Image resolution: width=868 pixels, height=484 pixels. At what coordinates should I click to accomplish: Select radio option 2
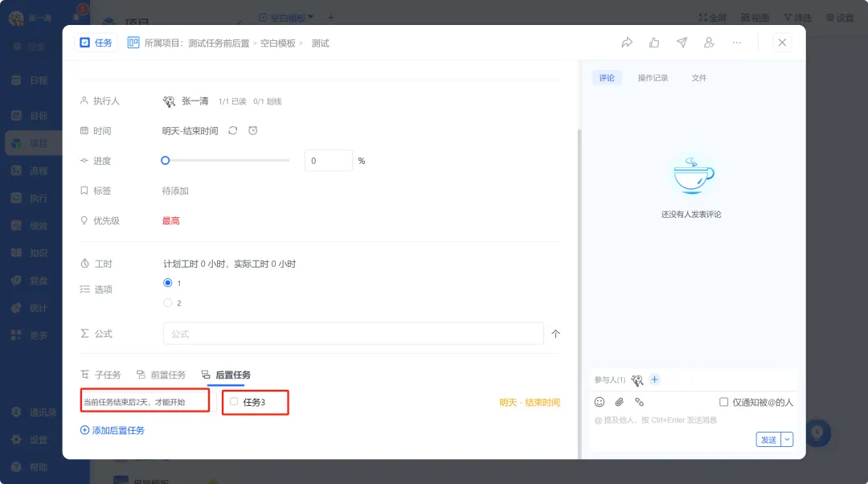point(168,303)
